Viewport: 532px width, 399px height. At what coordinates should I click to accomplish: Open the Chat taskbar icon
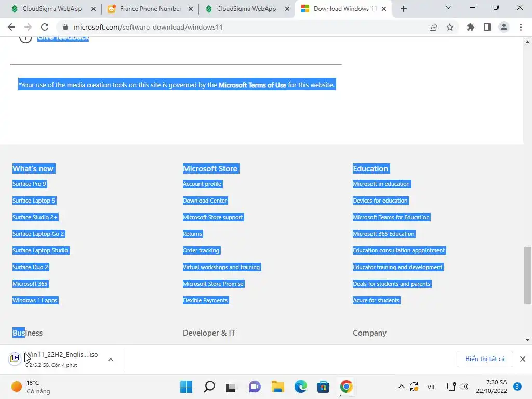coord(255,387)
